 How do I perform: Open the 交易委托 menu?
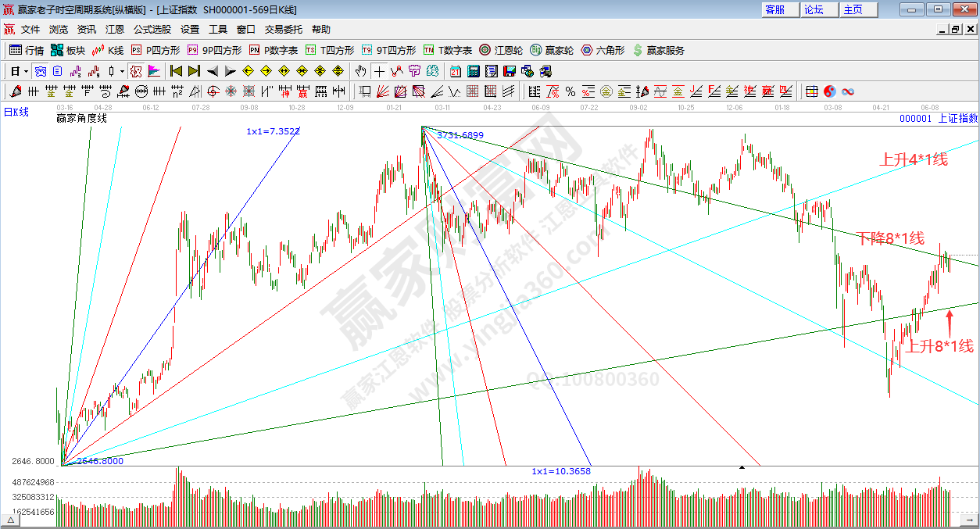[283, 29]
